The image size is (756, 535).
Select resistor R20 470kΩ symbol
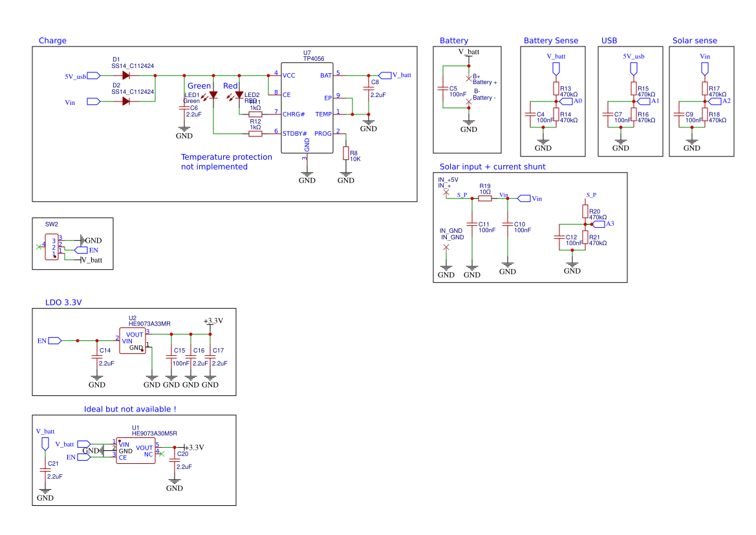[x=585, y=212]
